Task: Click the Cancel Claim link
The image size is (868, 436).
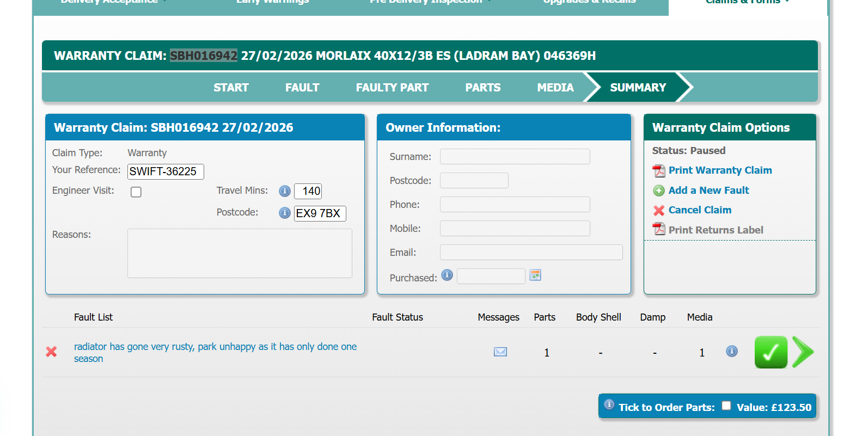Action: 699,210
